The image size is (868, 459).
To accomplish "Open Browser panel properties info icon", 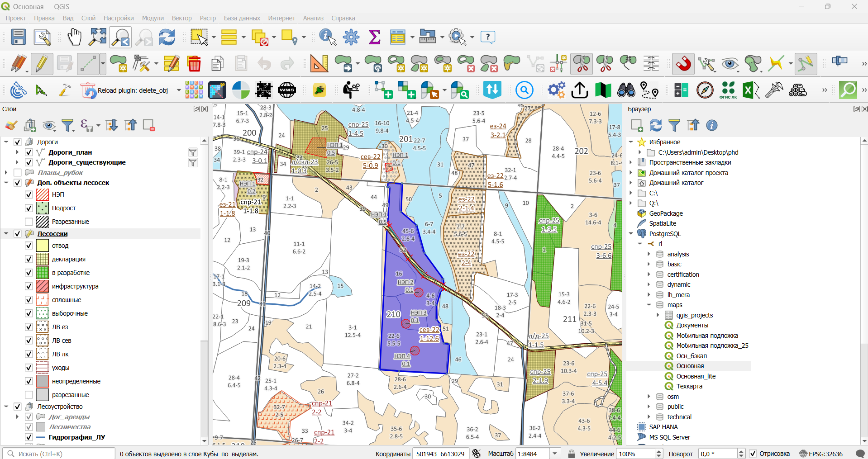I will (x=712, y=125).
